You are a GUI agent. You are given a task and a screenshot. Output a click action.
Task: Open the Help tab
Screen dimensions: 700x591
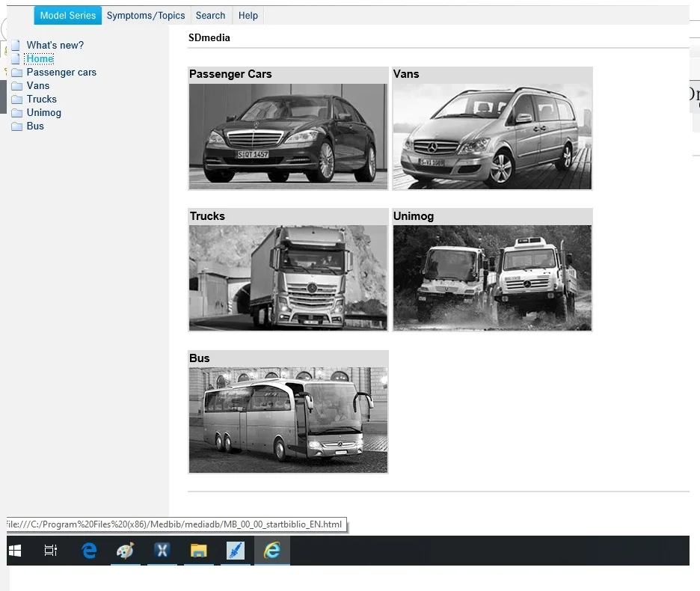[x=248, y=16]
